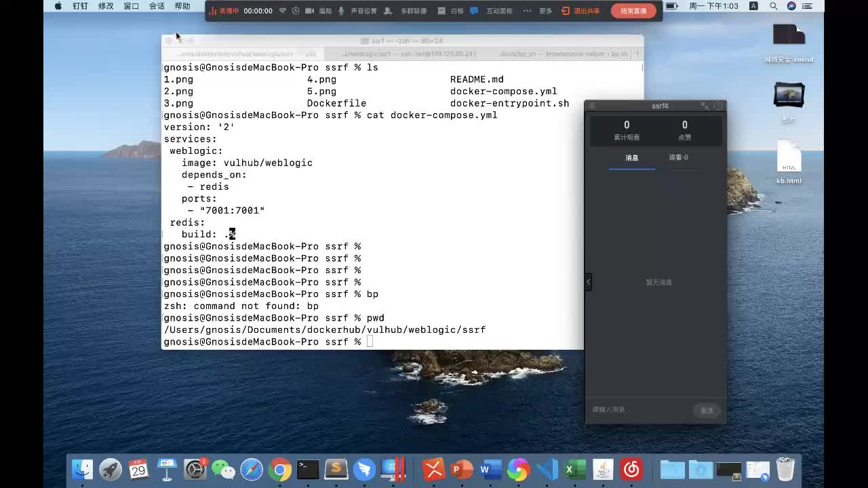
Task: Switch to the 观看·0 tab
Action: click(678, 157)
